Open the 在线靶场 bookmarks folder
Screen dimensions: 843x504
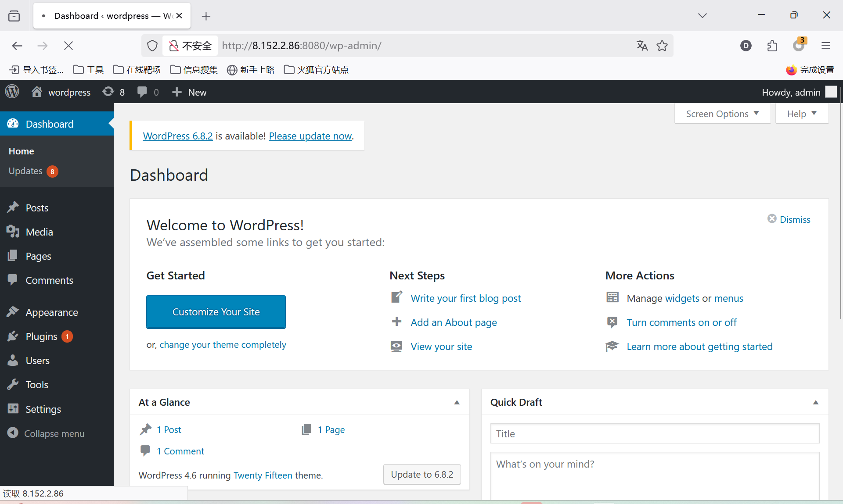[137, 70]
